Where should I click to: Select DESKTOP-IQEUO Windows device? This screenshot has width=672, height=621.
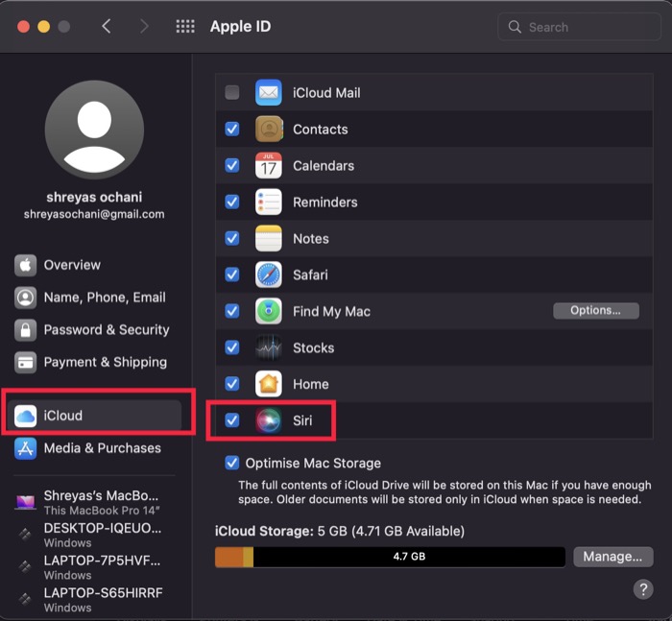[x=95, y=535]
